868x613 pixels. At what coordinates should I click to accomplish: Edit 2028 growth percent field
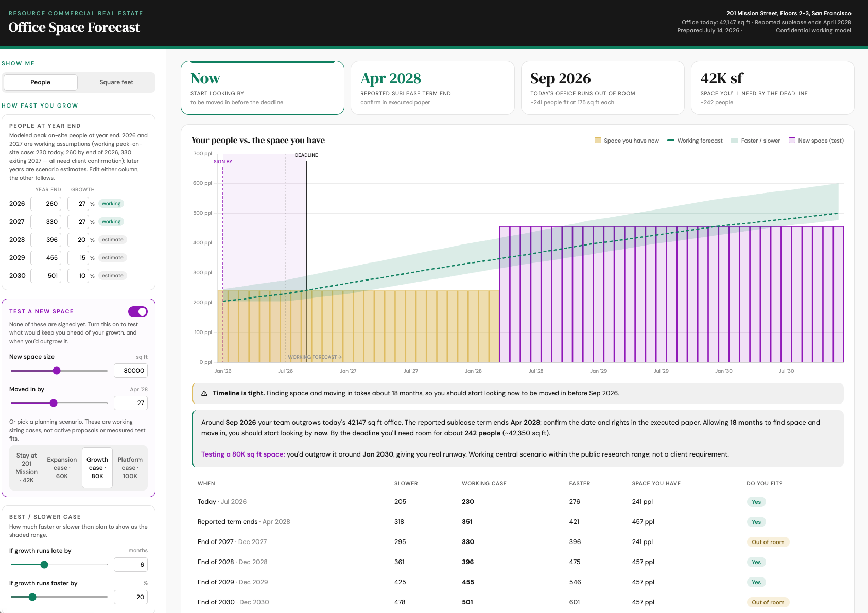coord(78,240)
